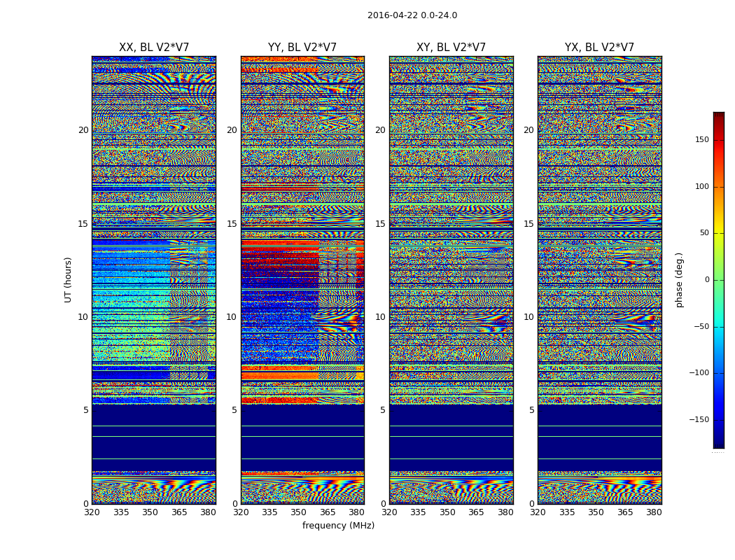Click the 'frequency (MHz)' x-axis label
The height and width of the screenshot is (560, 735).
tap(338, 525)
